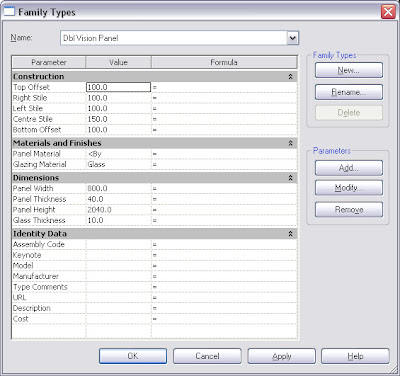Select the Panel Thickness value 40.0
The height and width of the screenshot is (376, 400).
(118, 199)
